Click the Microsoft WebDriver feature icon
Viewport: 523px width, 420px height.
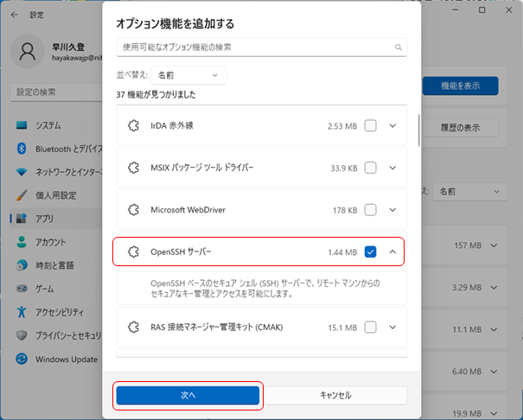(134, 209)
